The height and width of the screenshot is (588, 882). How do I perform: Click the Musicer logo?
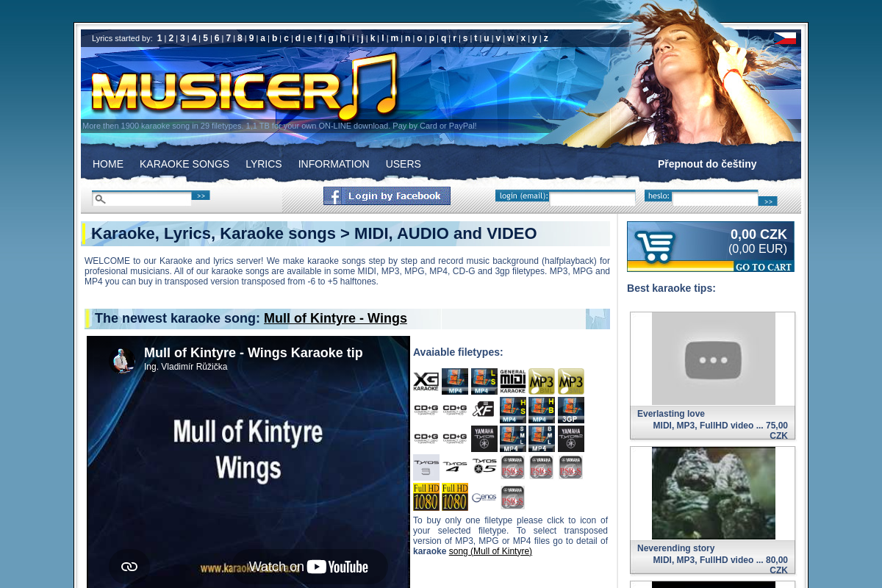245,88
